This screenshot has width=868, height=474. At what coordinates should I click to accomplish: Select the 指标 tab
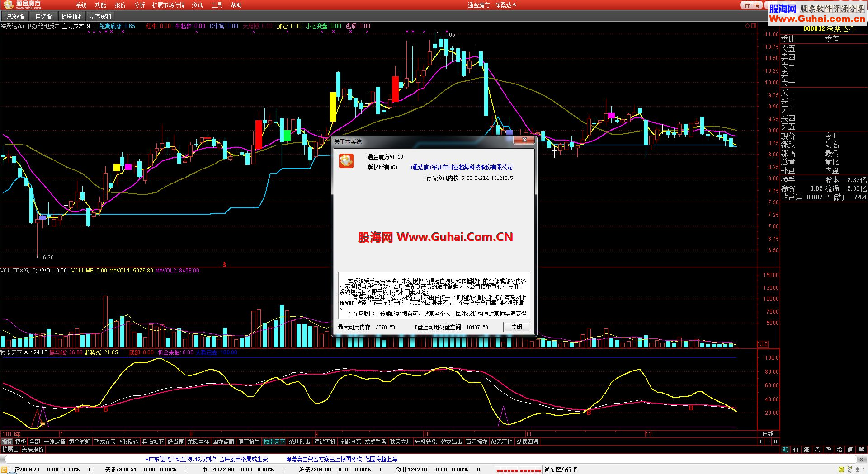pos(7,441)
